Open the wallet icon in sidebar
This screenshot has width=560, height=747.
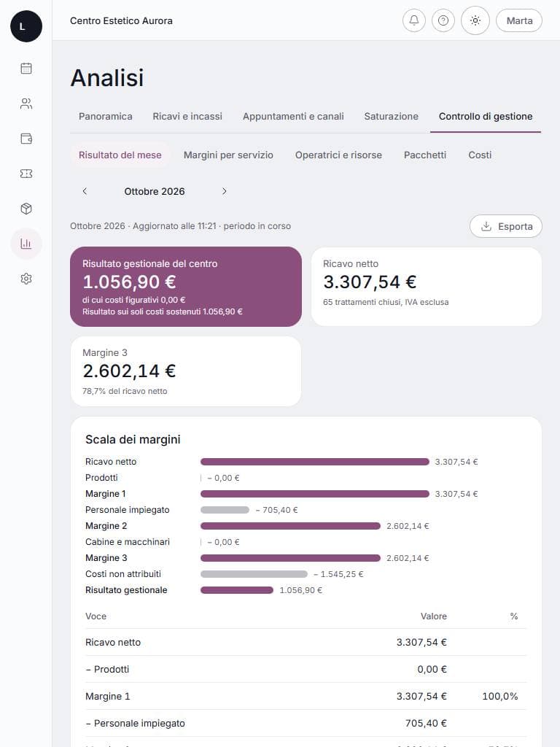26,139
